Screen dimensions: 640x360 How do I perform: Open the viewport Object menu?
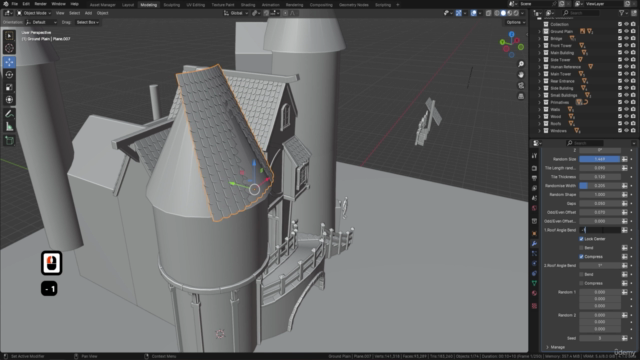102,13
